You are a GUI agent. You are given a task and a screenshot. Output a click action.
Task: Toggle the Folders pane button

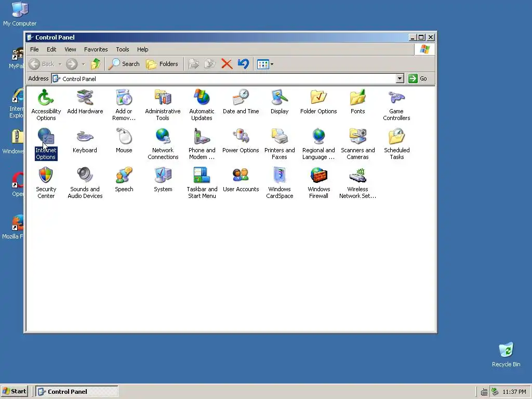162,64
